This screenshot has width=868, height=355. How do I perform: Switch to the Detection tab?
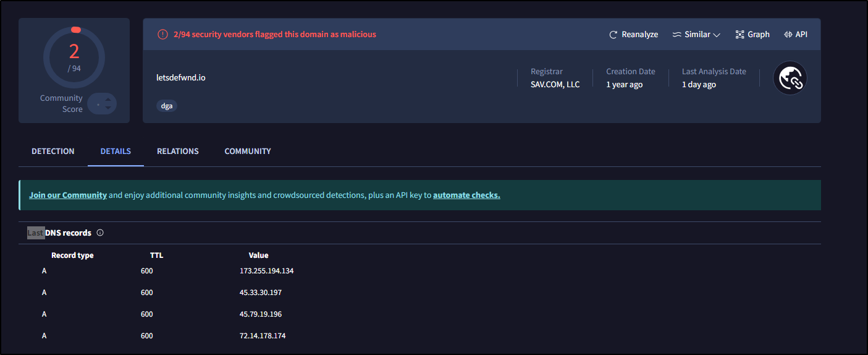pyautogui.click(x=53, y=151)
